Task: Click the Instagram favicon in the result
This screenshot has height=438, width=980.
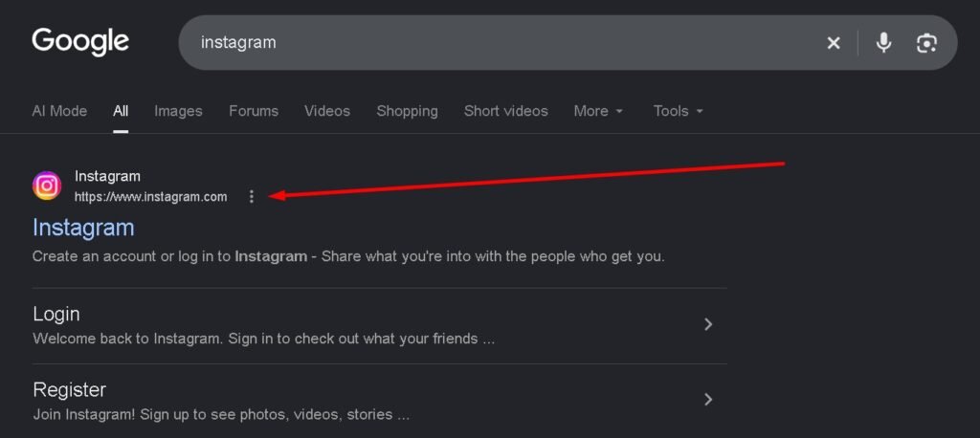Action: pyautogui.click(x=47, y=186)
